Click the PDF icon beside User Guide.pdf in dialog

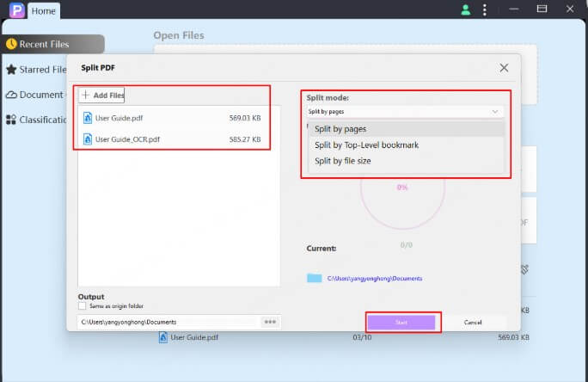point(88,118)
